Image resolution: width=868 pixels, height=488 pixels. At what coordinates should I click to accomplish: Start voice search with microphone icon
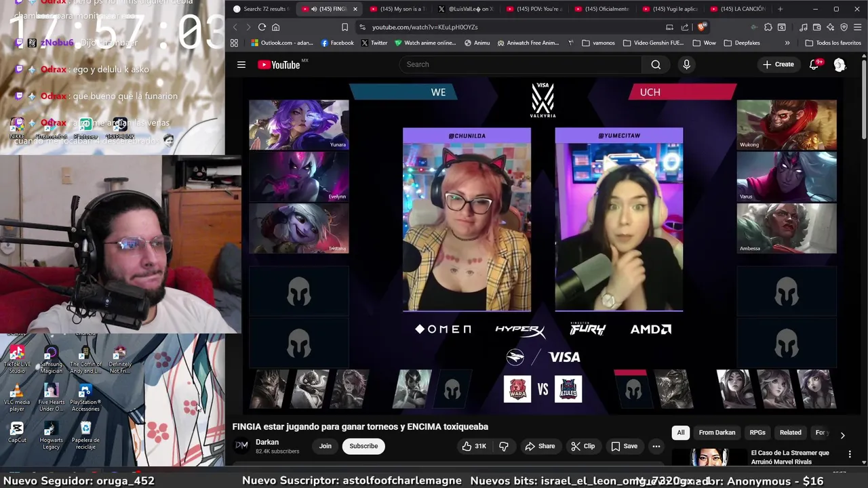[x=686, y=64]
